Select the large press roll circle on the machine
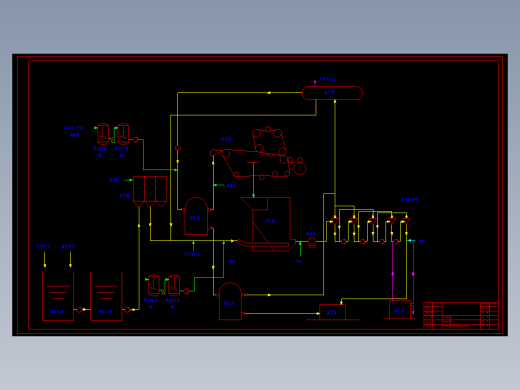 coord(300,169)
